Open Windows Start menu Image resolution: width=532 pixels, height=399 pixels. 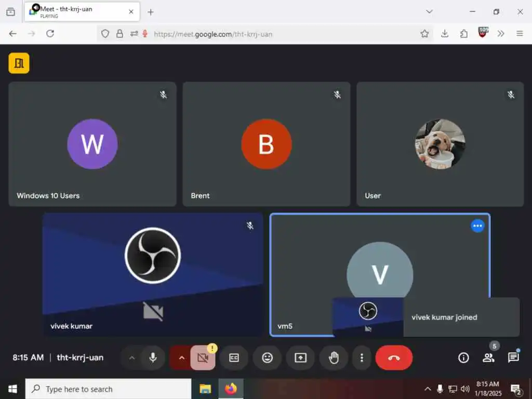coord(12,389)
